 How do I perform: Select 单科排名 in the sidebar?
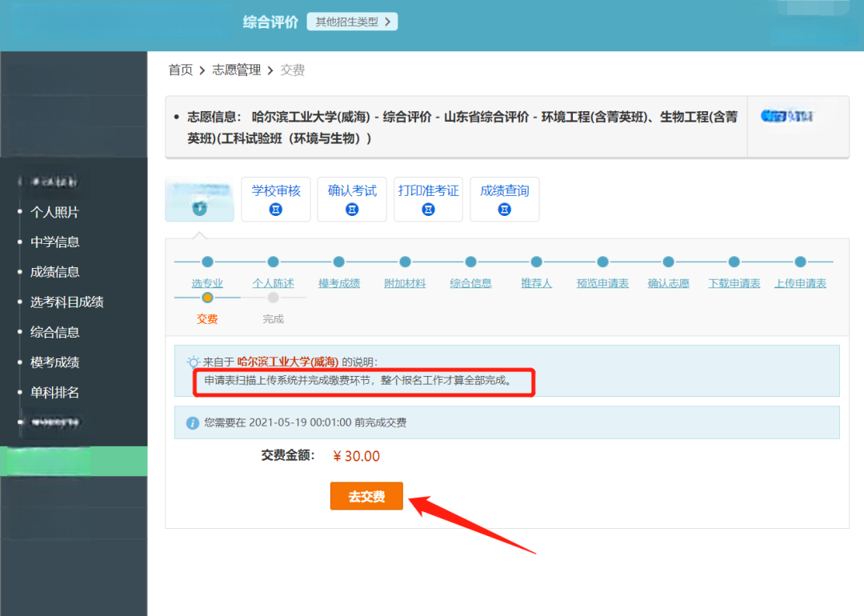(x=54, y=392)
